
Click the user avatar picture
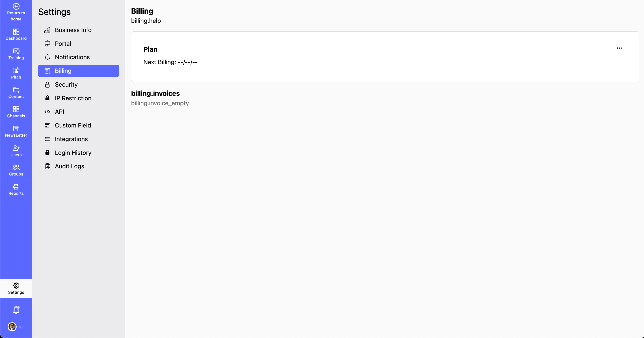coord(12,327)
